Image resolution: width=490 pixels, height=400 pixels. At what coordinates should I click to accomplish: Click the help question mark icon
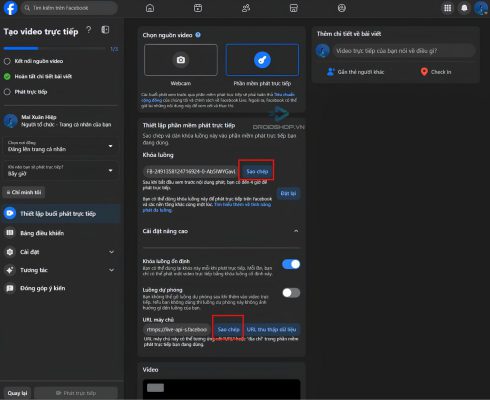[89, 30]
